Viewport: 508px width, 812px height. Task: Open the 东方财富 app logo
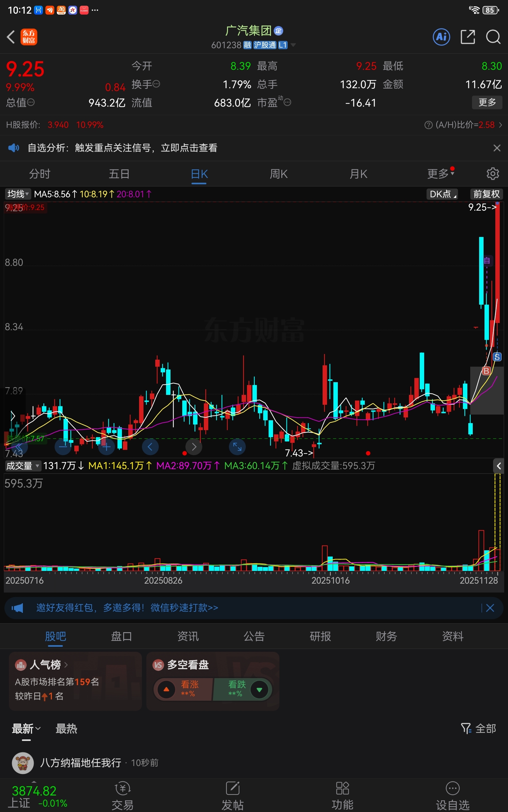click(29, 37)
